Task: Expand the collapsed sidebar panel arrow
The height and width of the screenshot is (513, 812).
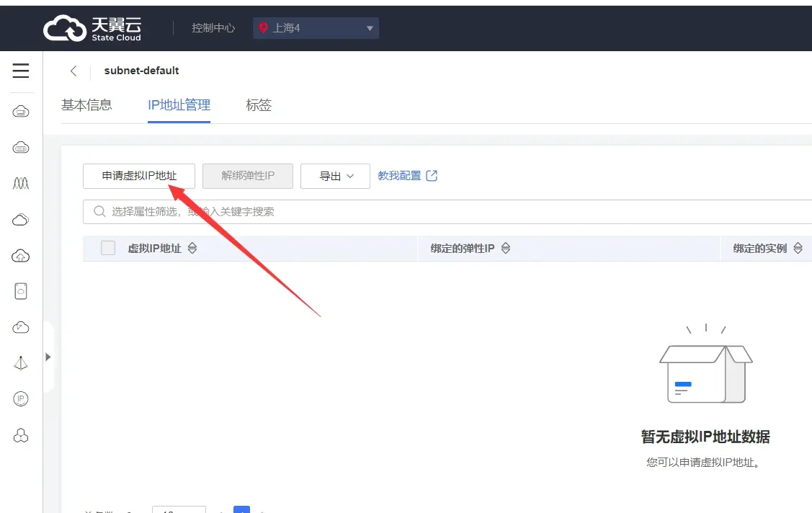Action: [x=48, y=357]
